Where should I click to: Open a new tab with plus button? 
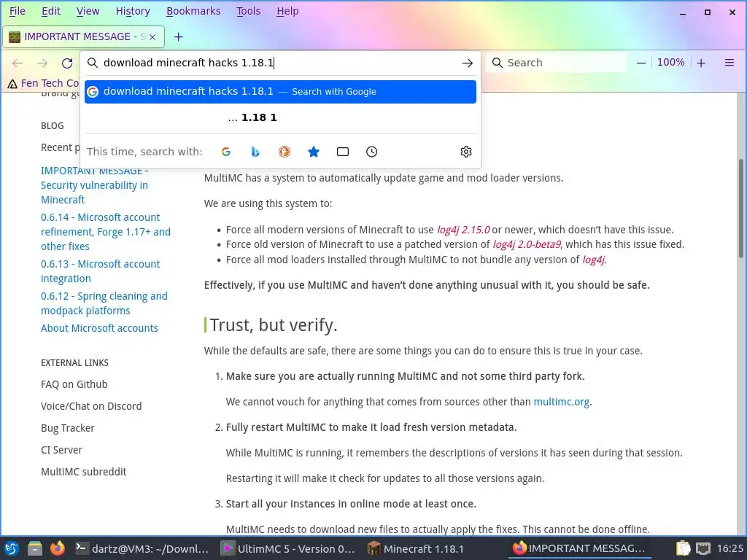[178, 36]
